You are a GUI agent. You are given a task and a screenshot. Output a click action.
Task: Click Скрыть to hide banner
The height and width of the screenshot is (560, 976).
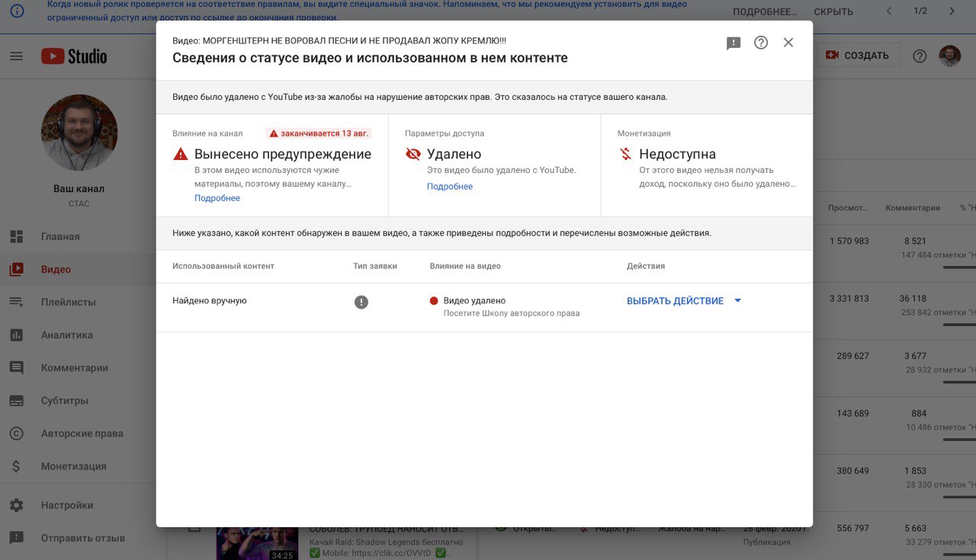[x=833, y=11]
